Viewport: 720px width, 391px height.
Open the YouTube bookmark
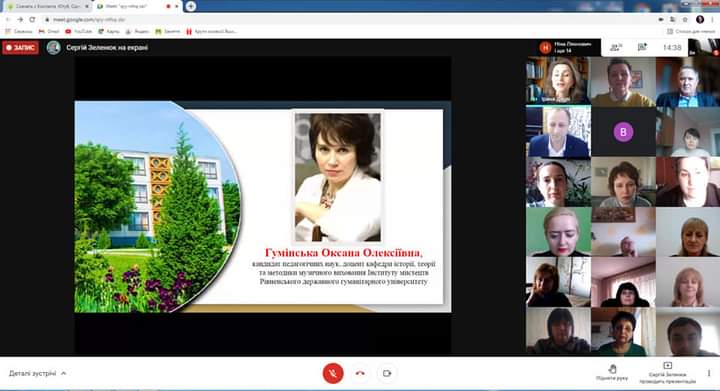pyautogui.click(x=79, y=31)
